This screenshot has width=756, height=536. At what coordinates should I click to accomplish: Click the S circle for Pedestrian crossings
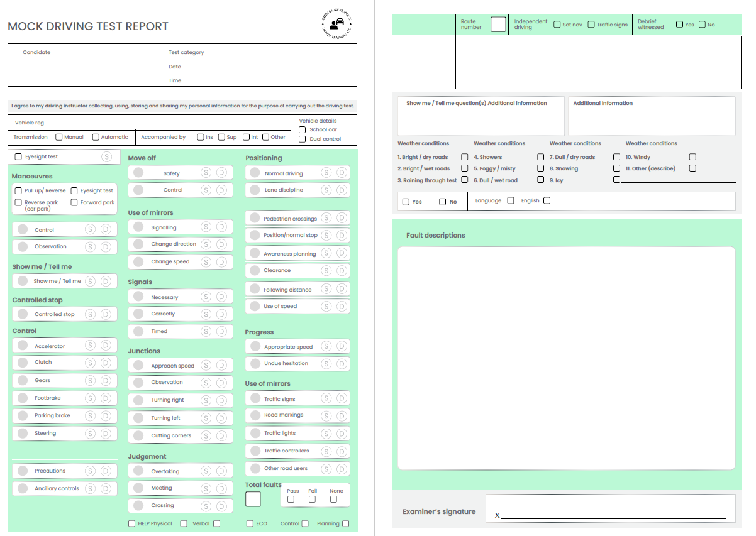(326, 218)
